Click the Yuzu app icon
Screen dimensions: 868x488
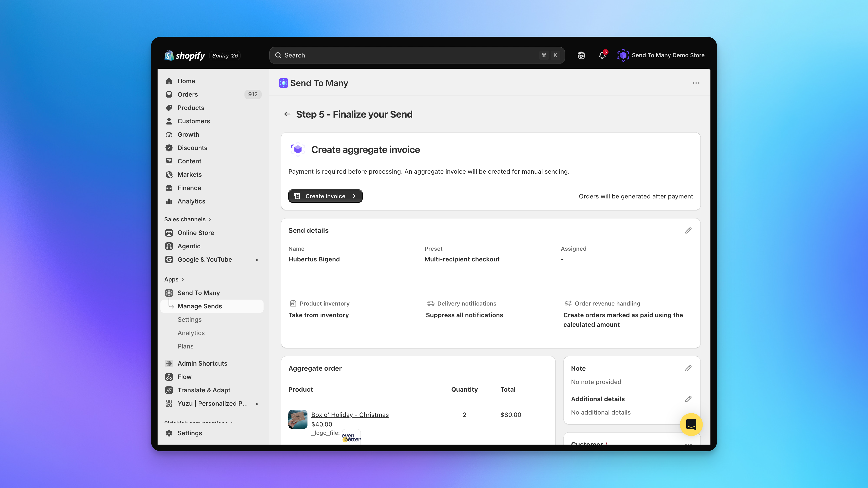coord(169,404)
